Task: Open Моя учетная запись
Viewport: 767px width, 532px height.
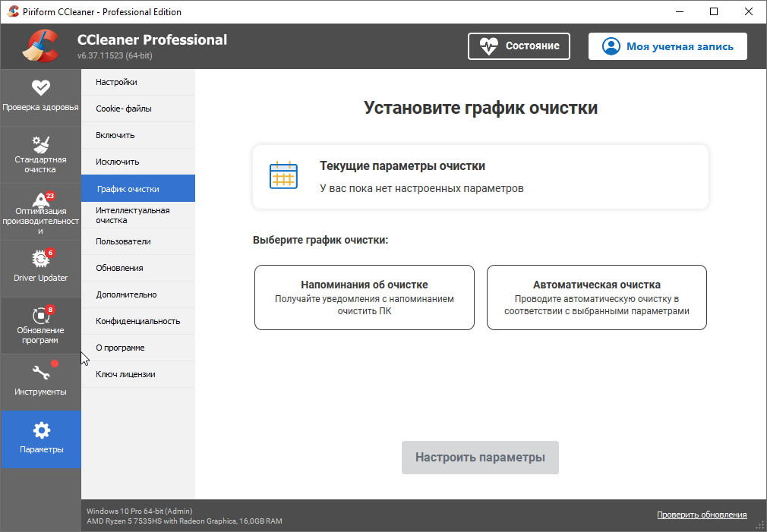Action: coord(668,46)
